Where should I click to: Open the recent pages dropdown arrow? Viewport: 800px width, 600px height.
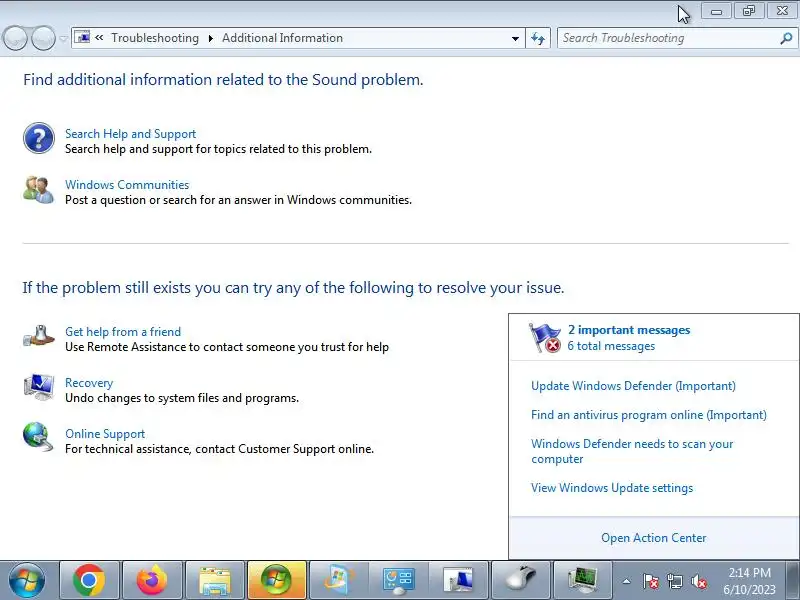(63, 39)
